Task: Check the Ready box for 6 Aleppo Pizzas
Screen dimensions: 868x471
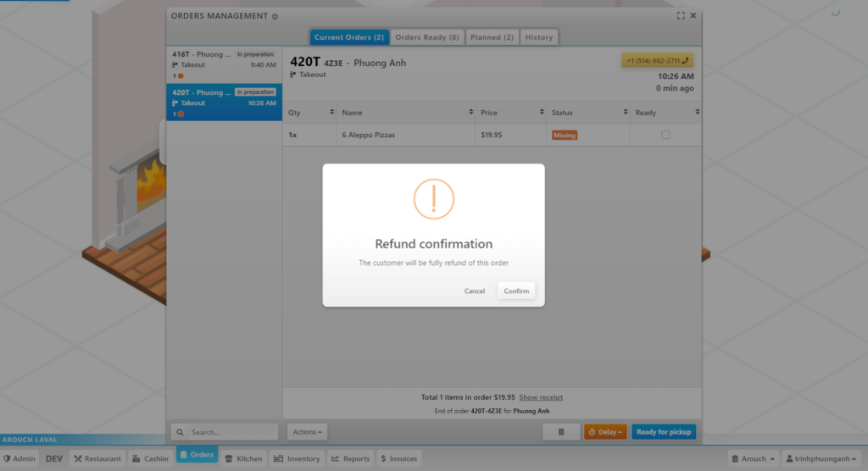Action: click(x=665, y=135)
